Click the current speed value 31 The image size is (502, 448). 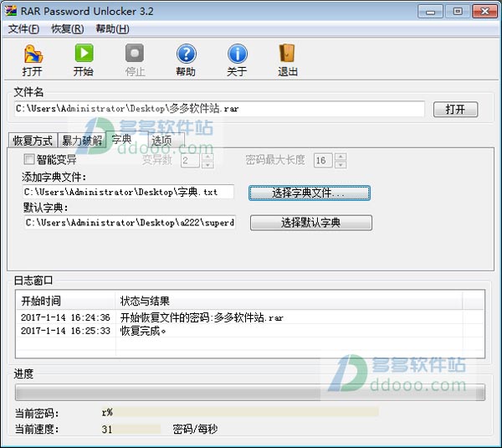click(107, 429)
